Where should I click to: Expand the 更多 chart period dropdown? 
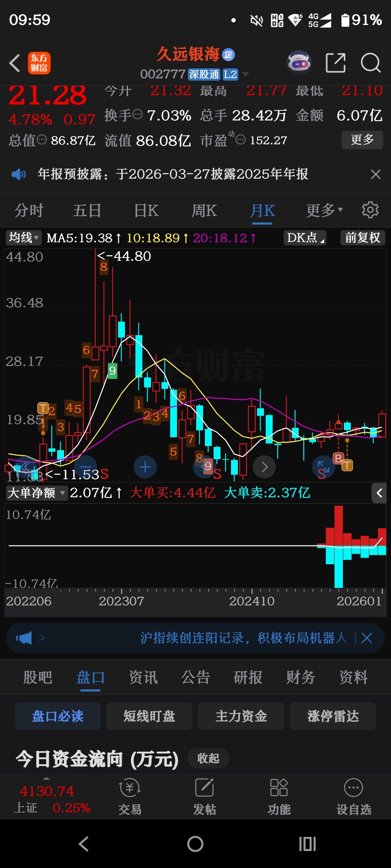[324, 210]
